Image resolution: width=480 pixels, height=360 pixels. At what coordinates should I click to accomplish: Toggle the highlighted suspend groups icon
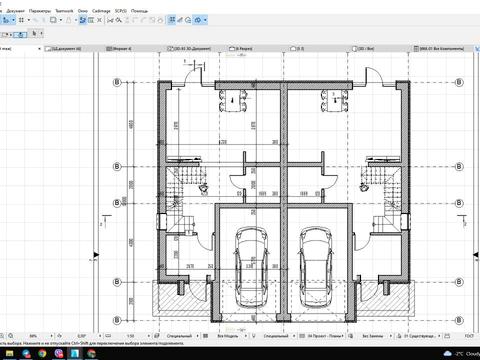[172, 20]
